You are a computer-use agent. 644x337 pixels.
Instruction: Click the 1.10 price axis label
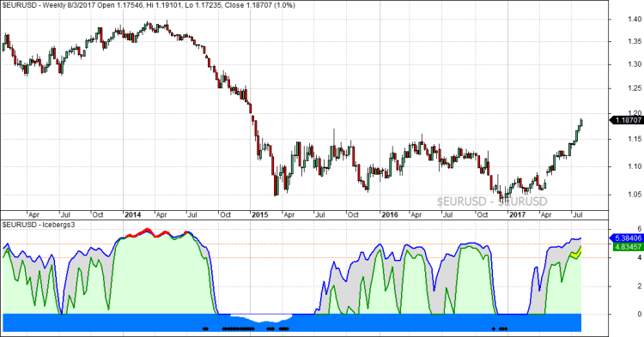[635, 166]
